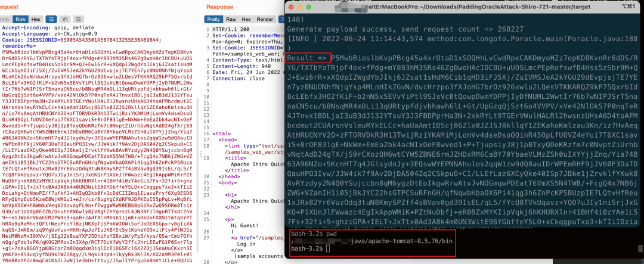Click the bash-3.2$ pwd command line
Image resolution: width=644 pixels, height=264 pixels.
pos(313,233)
